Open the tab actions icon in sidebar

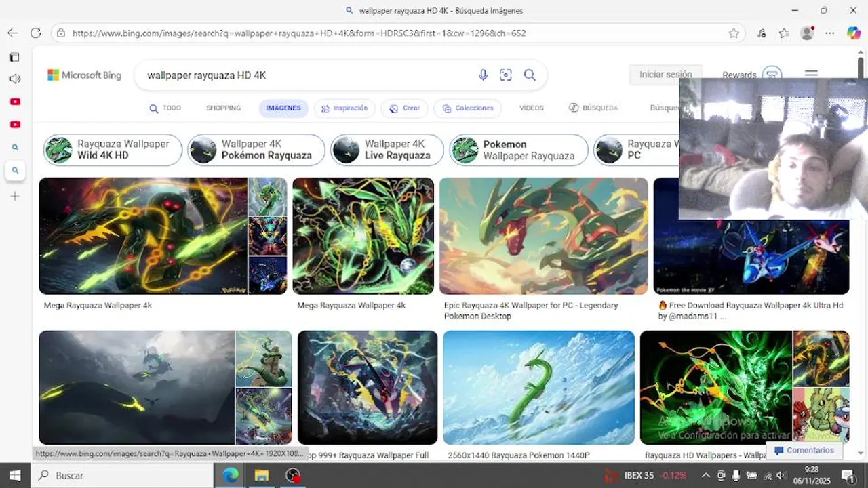[x=15, y=57]
